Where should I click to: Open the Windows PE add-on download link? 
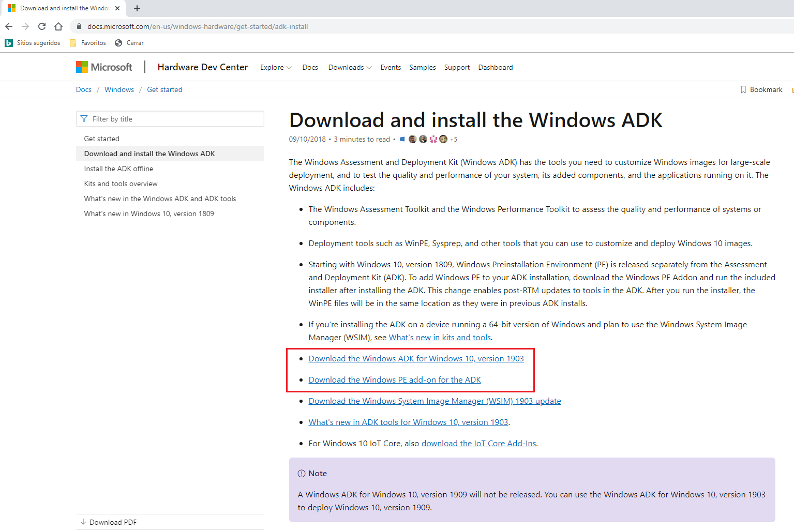394,379
